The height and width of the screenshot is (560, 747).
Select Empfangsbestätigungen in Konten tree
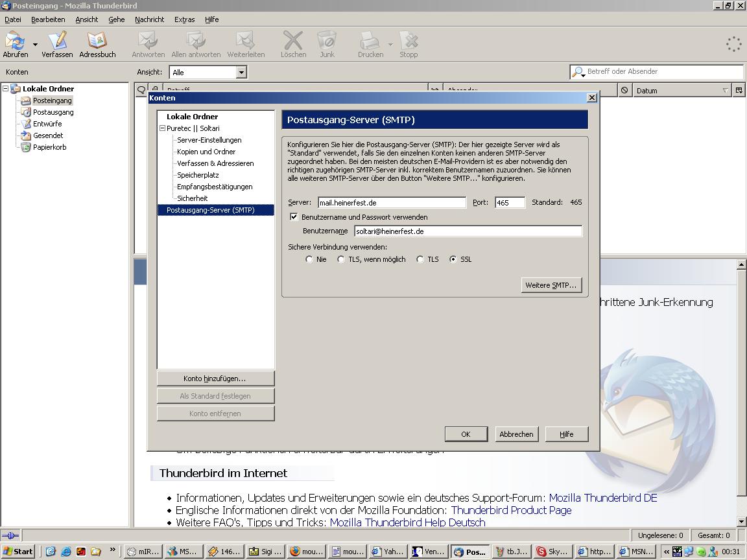[x=215, y=187]
